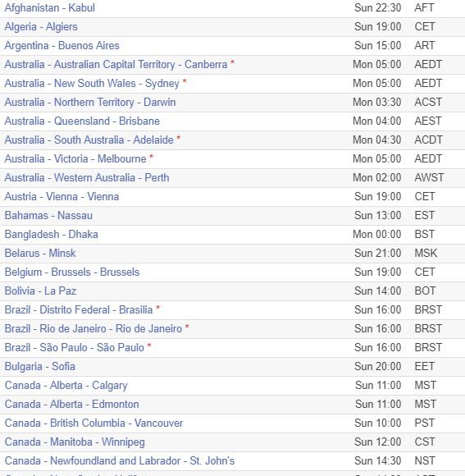Open the Algeria - Algiers link

point(41,27)
